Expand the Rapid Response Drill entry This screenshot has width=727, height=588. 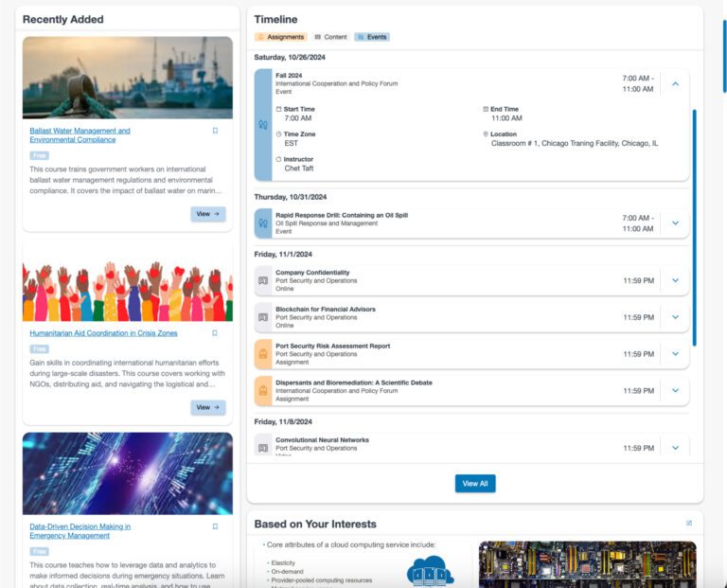[675, 223]
